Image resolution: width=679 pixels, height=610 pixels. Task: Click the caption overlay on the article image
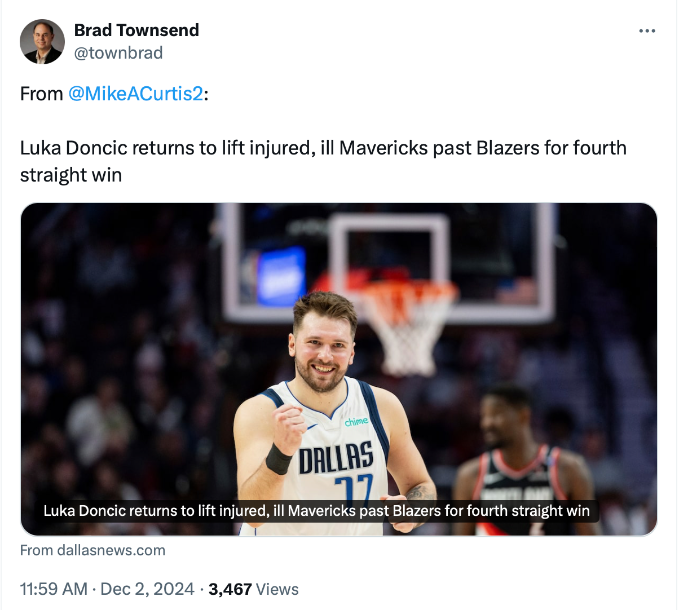[x=316, y=511]
